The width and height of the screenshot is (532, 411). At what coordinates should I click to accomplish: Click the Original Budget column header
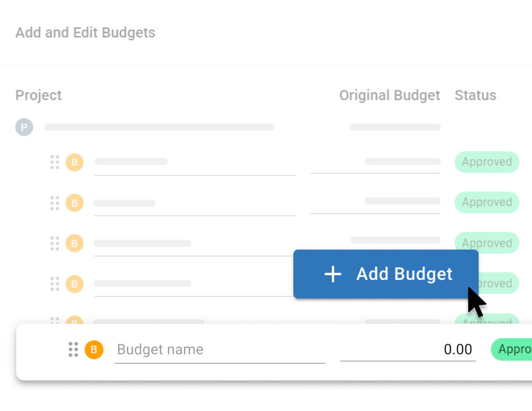389,95
